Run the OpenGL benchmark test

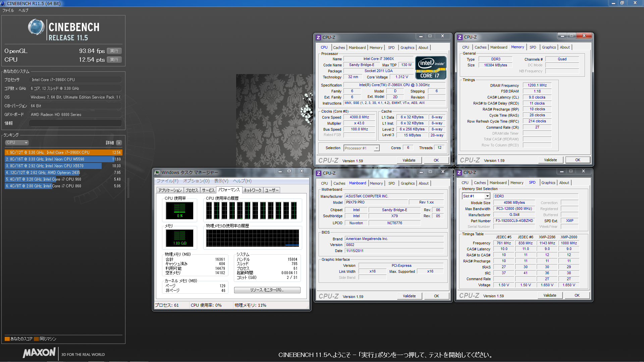(x=114, y=51)
